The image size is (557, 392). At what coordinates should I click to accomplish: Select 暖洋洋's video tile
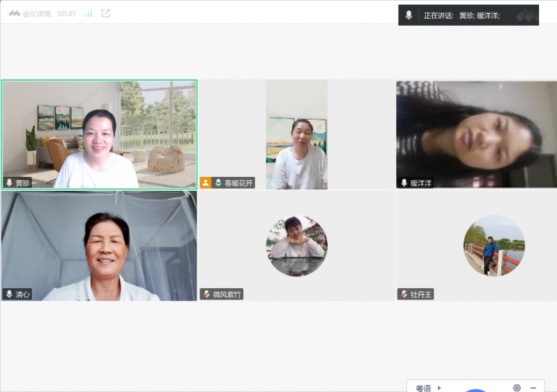(476, 134)
